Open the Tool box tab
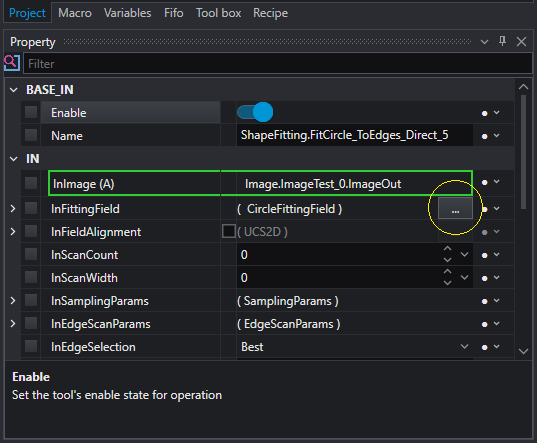This screenshot has height=443, width=537. tap(218, 13)
